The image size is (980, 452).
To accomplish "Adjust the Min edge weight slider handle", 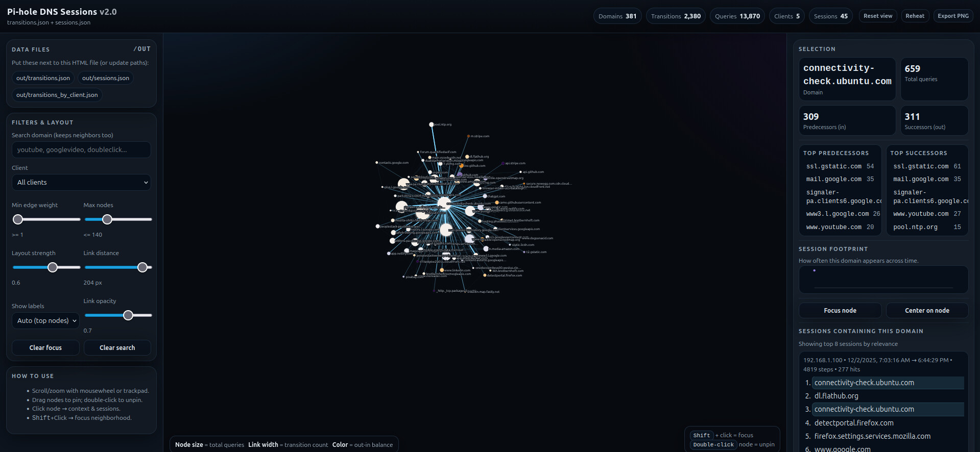I will 18,219.
